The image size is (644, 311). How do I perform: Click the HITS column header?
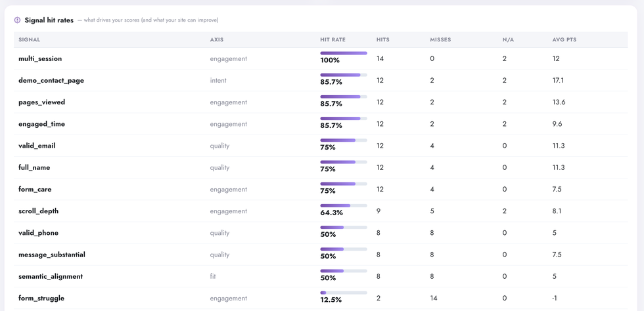(x=382, y=40)
